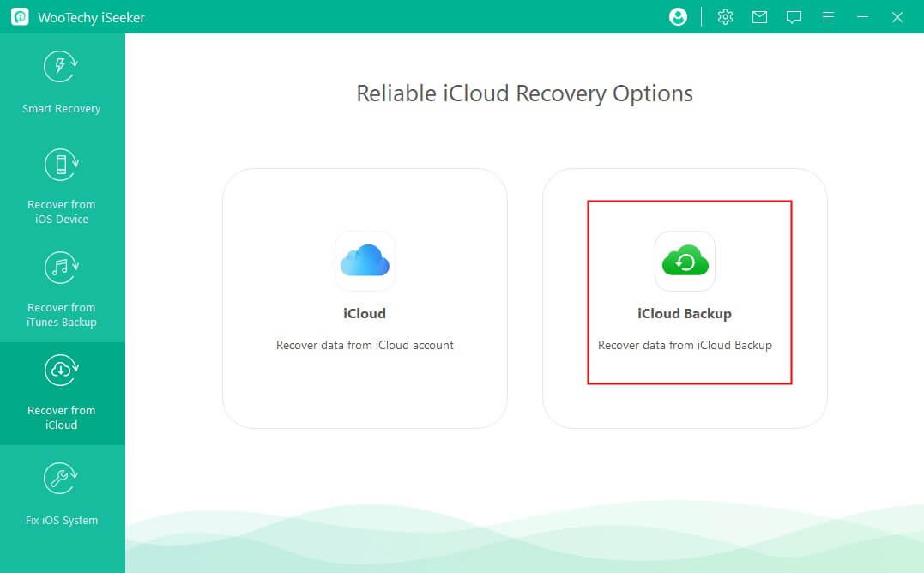Image resolution: width=924 pixels, height=573 pixels.
Task: Open Recover from iOS Device mode
Action: [x=60, y=184]
